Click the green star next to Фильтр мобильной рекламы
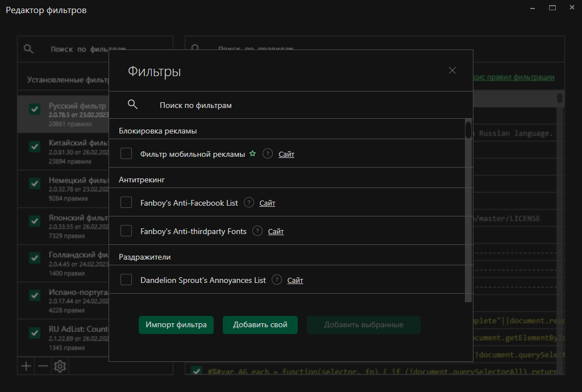Viewport: 582px width, 392px height. pyautogui.click(x=252, y=153)
